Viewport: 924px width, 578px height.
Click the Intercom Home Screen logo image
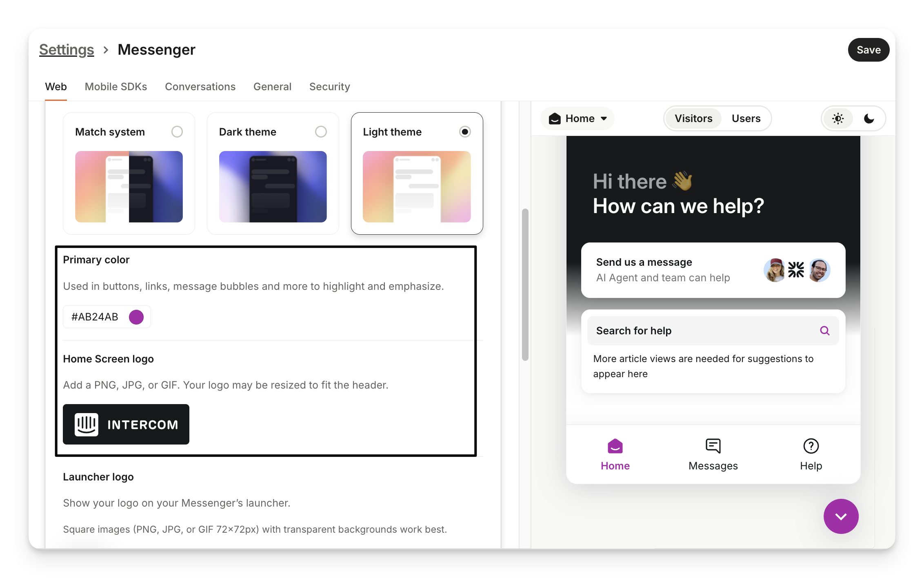click(126, 424)
